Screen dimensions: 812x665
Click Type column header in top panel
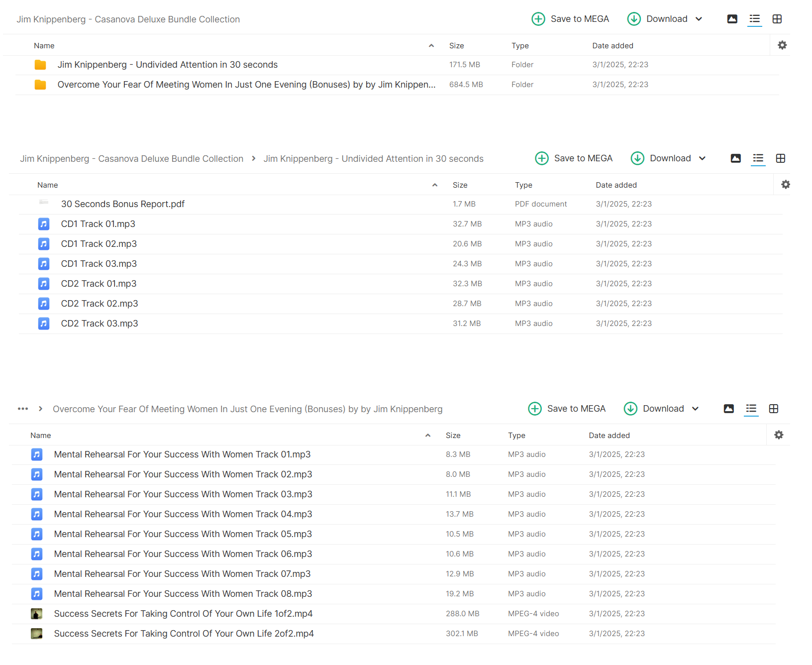[x=520, y=46]
